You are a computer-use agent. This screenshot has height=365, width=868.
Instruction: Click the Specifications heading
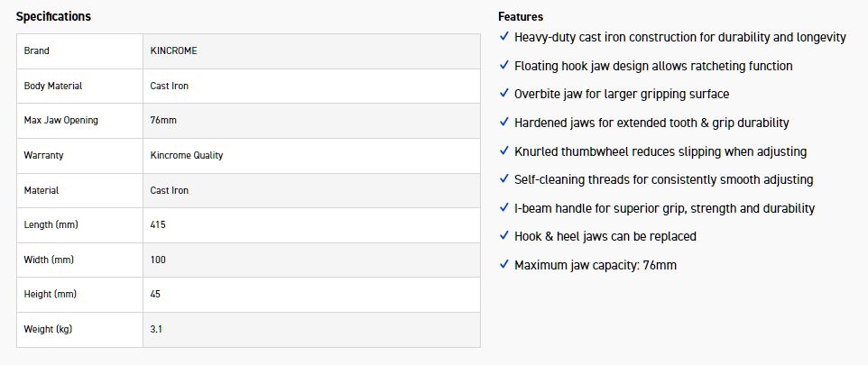point(53,16)
